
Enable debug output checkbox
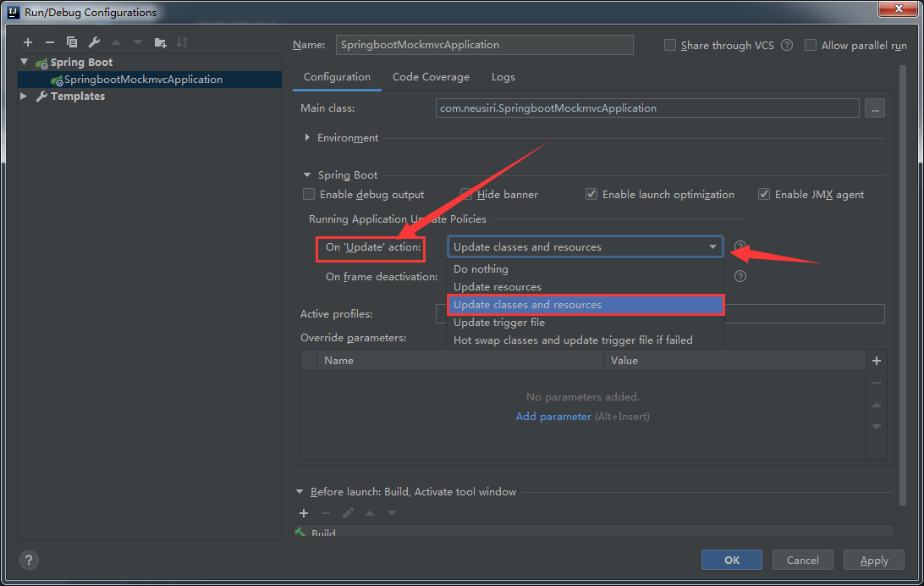[309, 195]
